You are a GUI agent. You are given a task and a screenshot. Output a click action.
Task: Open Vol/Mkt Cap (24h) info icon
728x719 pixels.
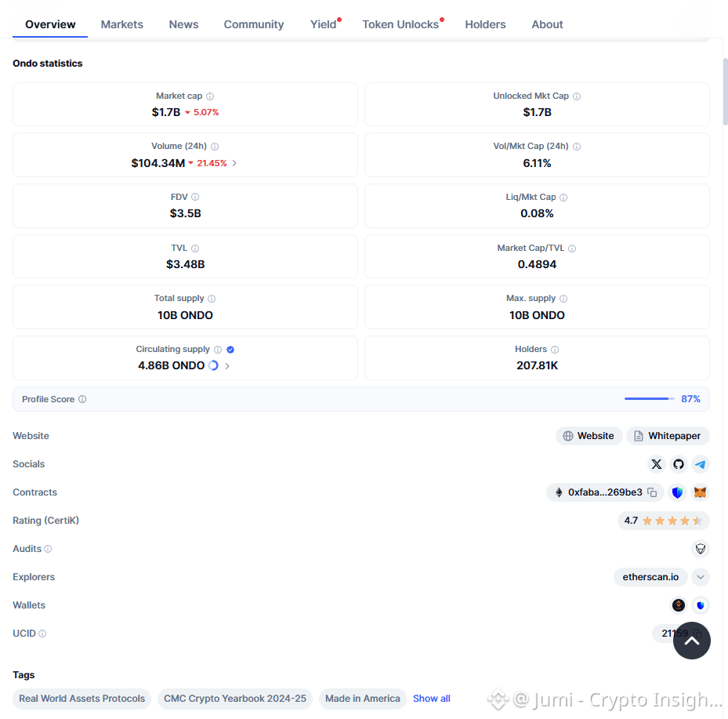click(x=577, y=147)
